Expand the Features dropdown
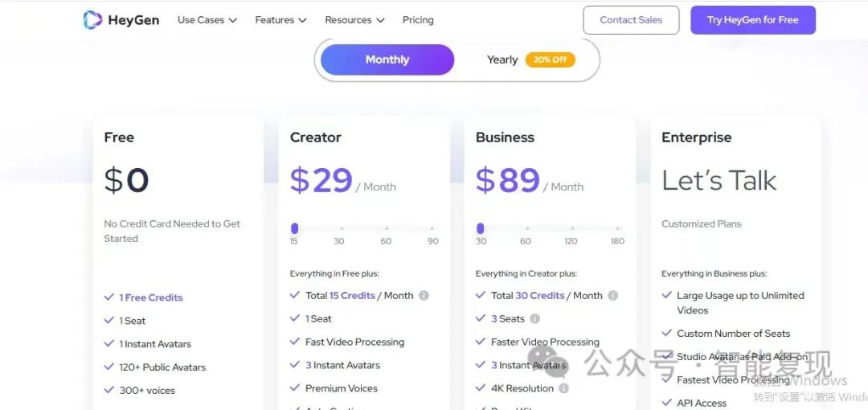This screenshot has height=410, width=868. click(x=280, y=20)
